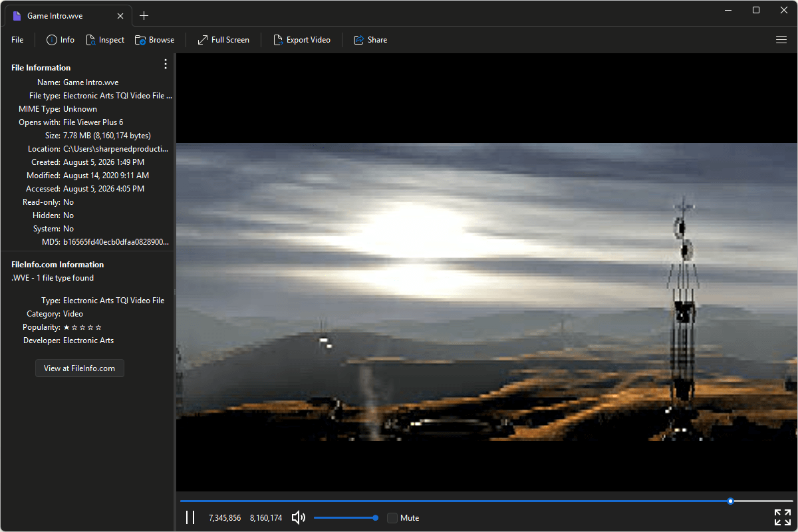Click the Location path value

pos(116,149)
